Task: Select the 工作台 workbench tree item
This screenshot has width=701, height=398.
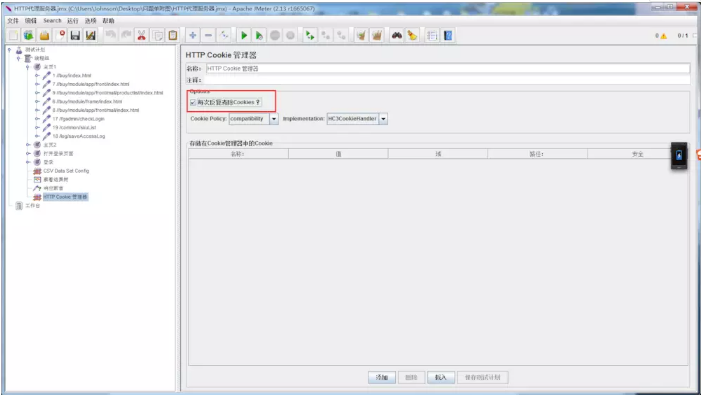Action: (x=33, y=206)
